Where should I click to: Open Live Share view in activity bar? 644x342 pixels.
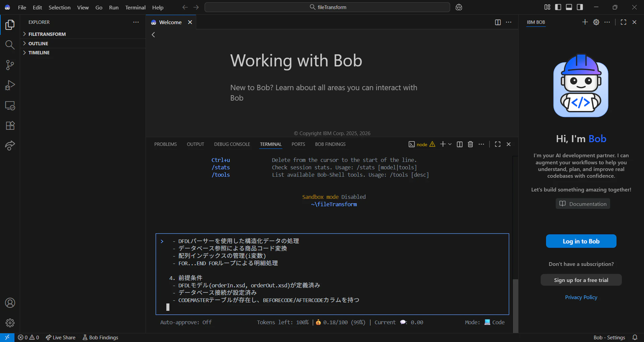pos(10,146)
